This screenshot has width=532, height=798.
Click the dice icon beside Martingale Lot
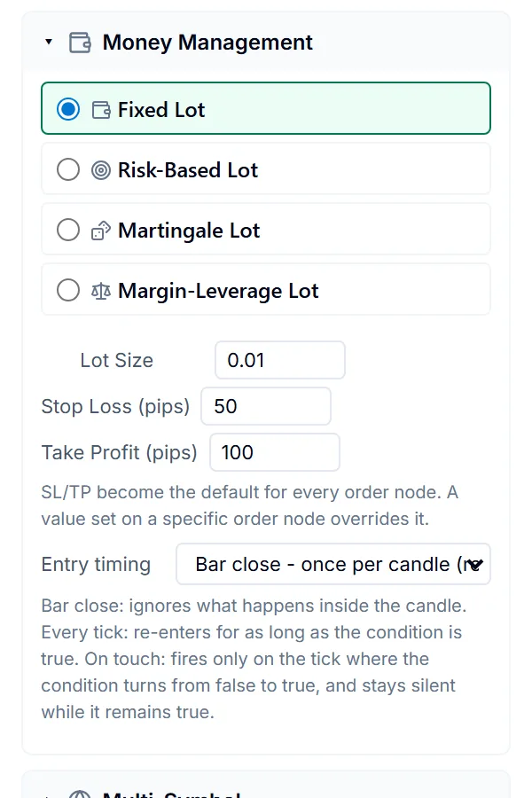(x=101, y=231)
